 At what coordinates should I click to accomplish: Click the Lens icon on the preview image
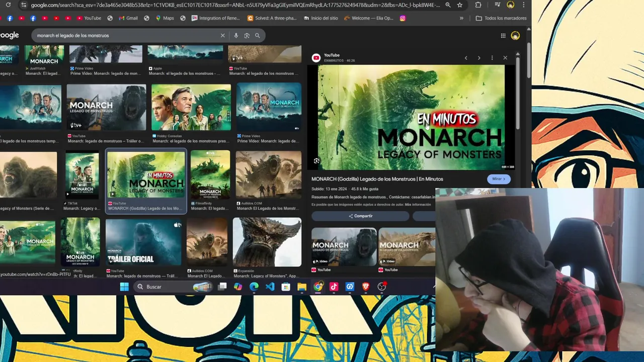click(316, 161)
